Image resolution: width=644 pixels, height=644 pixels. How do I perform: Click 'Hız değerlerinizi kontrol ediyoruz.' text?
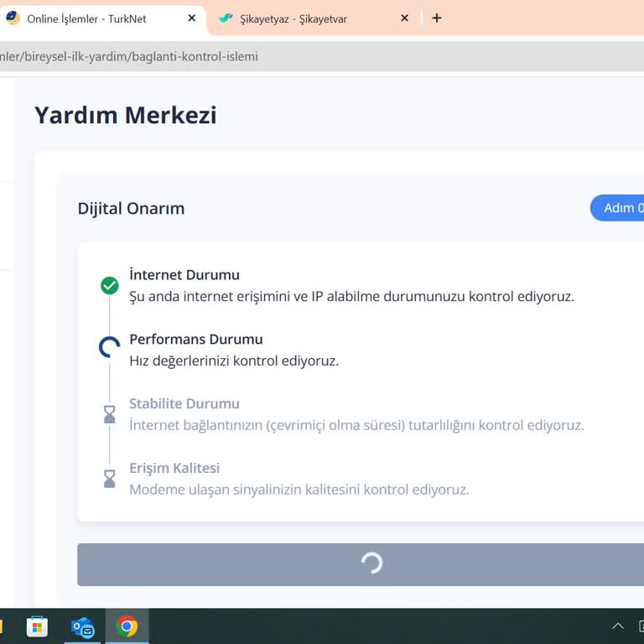click(234, 361)
